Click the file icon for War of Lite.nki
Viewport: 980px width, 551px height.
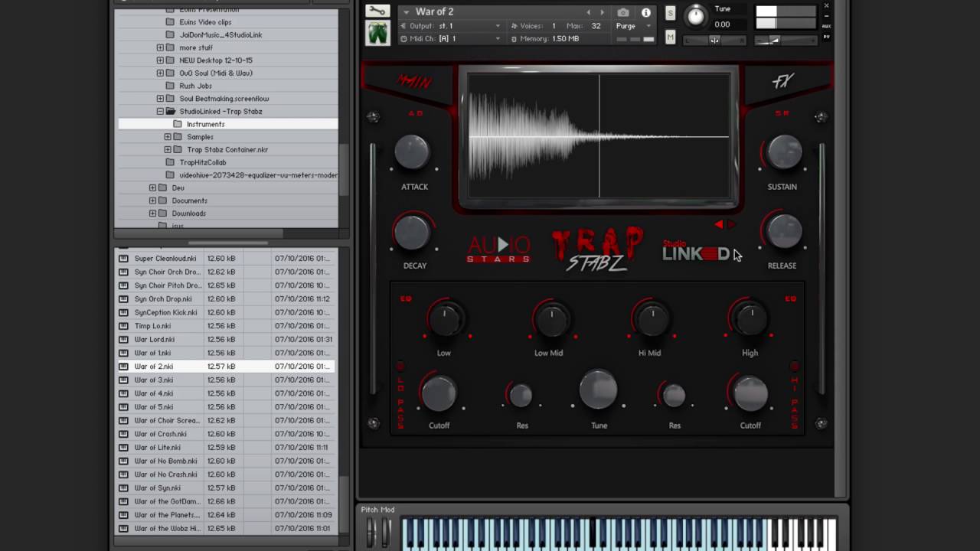[123, 448]
